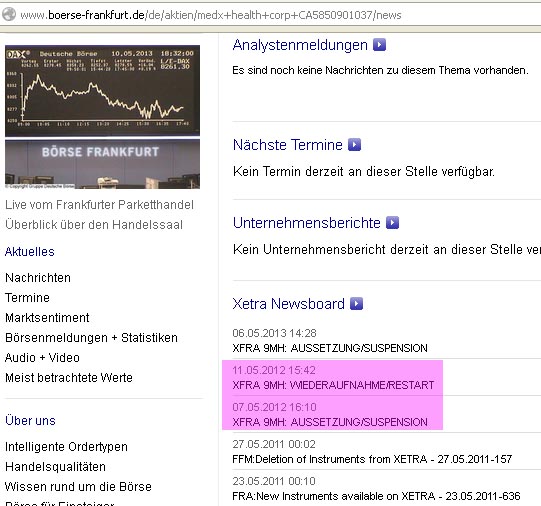Click the browser address bar URL

210,15
